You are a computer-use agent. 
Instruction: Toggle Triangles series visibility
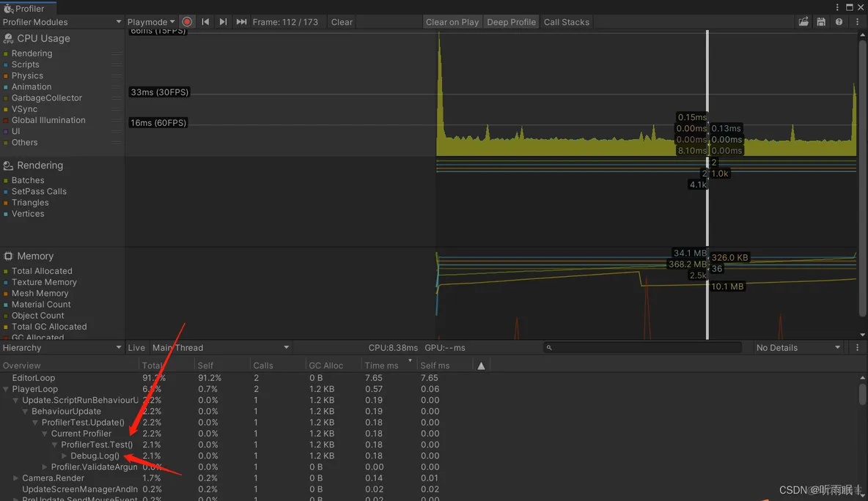tap(6, 203)
